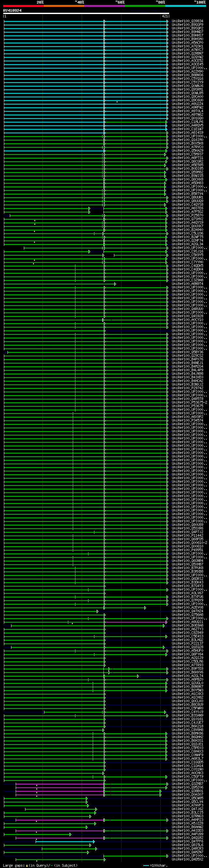
Task: Select label UniRef100_Q8UUR1
Action: pos(187,197)
